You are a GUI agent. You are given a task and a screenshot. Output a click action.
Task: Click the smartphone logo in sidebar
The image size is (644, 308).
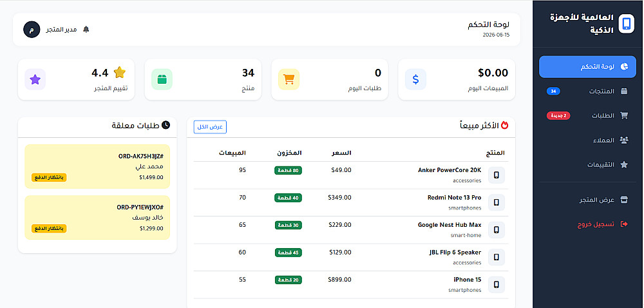click(x=626, y=23)
